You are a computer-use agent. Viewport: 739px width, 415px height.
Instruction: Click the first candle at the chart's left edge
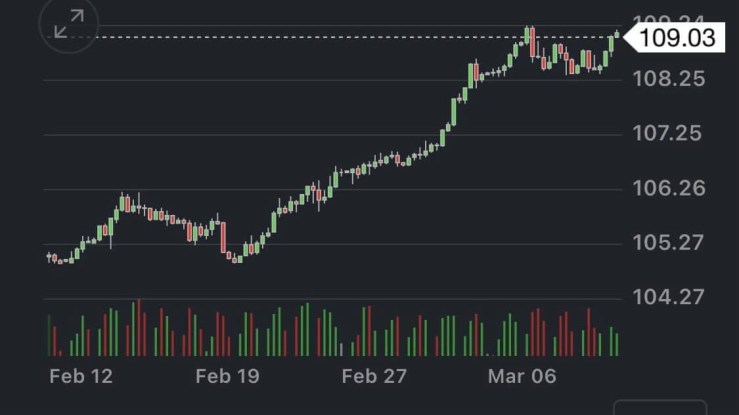[x=50, y=257]
